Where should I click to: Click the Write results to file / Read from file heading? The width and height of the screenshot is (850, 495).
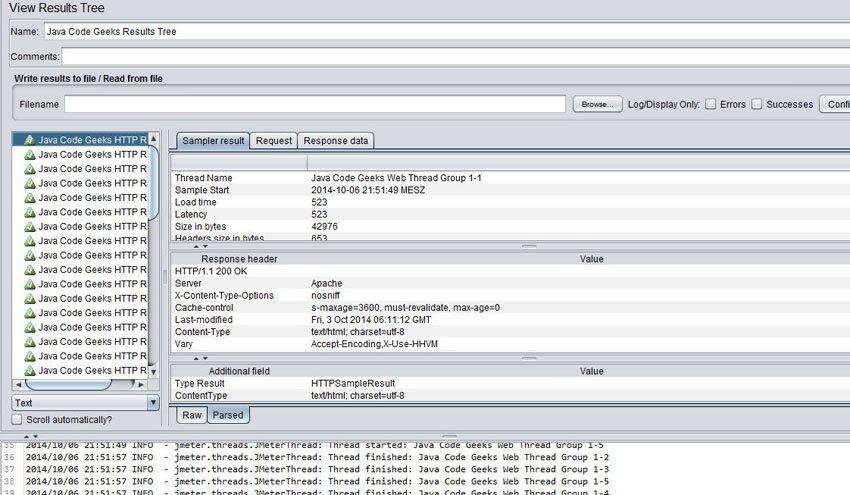[x=88, y=79]
